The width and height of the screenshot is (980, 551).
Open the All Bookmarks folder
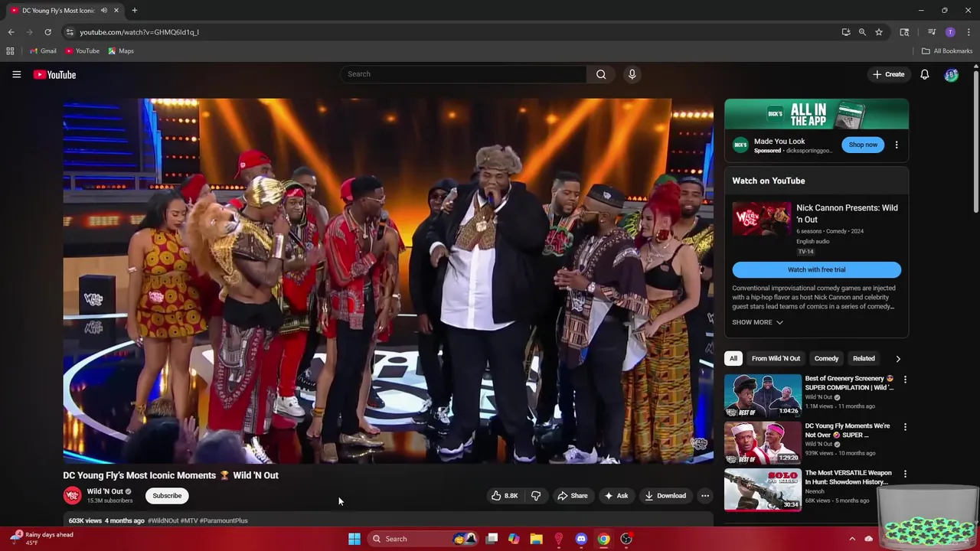point(947,51)
